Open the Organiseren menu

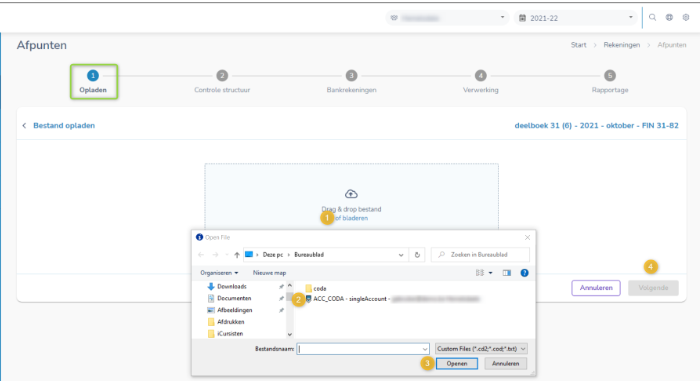point(219,273)
